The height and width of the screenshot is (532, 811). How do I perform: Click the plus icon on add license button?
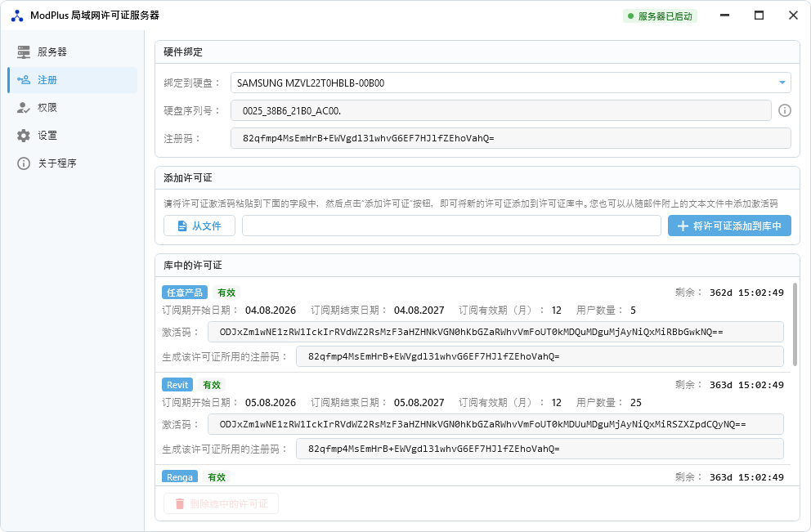[683, 226]
